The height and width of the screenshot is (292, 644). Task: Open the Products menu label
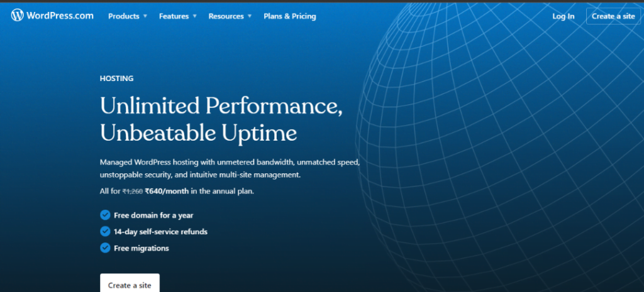click(x=123, y=16)
